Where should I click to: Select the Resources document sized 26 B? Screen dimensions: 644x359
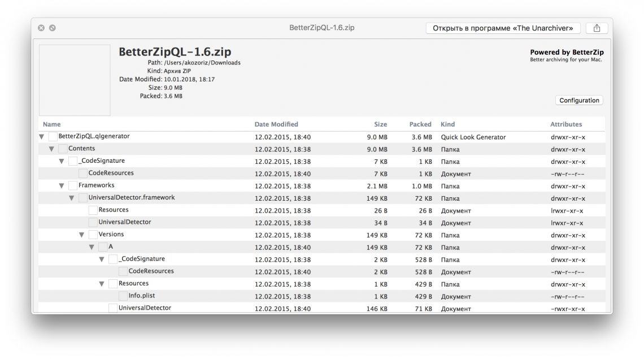tap(114, 210)
